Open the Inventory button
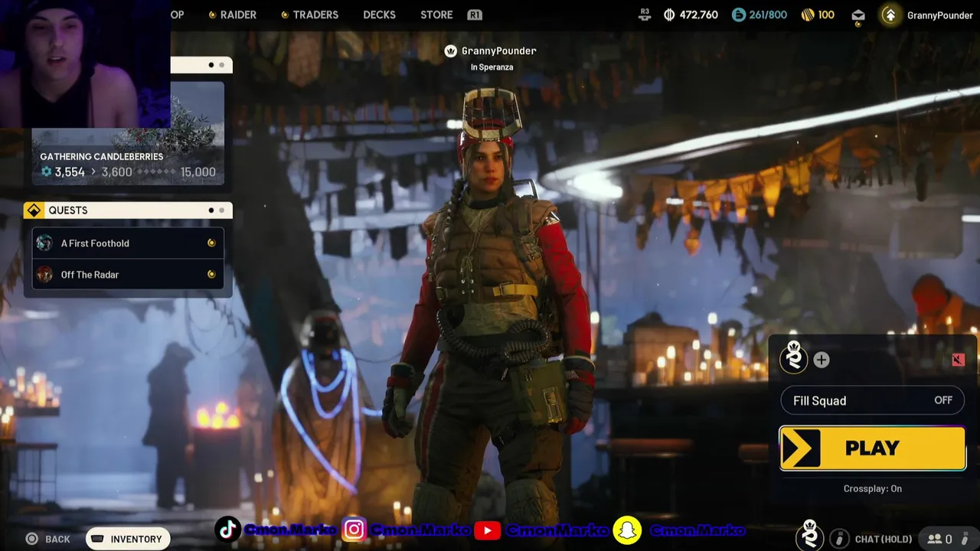Image resolution: width=980 pixels, height=551 pixels. [128, 539]
